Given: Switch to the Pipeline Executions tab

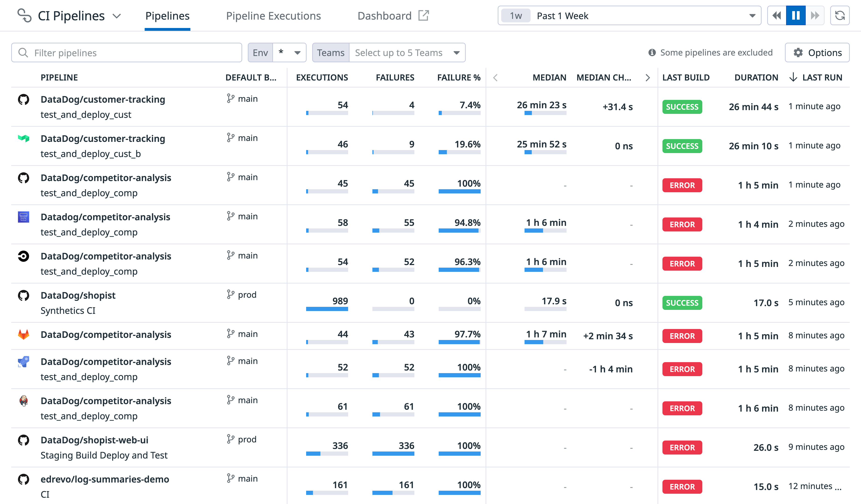Looking at the screenshot, I should (273, 16).
